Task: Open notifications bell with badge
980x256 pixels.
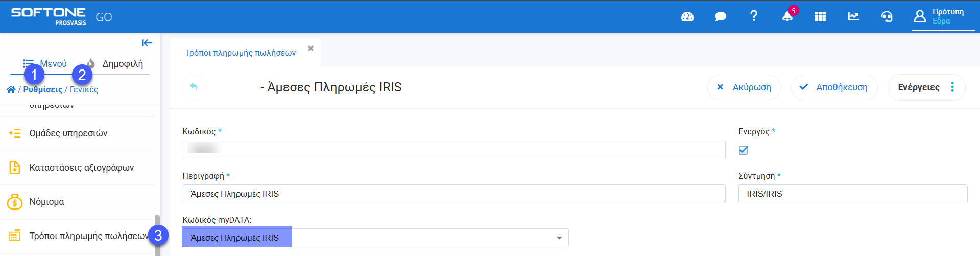Action: click(x=787, y=16)
